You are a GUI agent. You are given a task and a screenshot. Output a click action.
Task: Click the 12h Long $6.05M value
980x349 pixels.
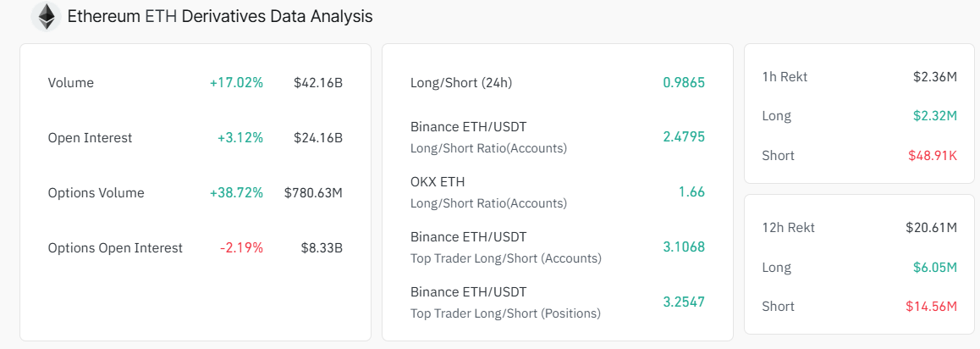pyautogui.click(x=935, y=267)
